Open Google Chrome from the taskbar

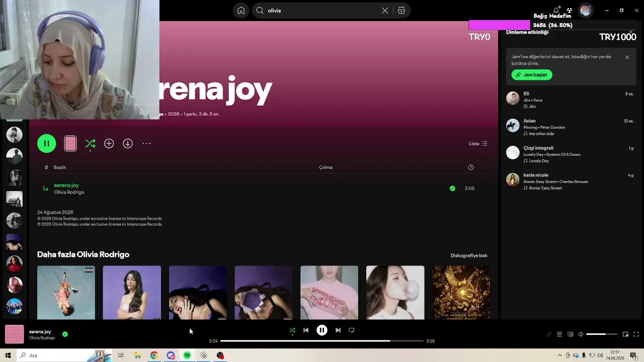[x=154, y=355]
